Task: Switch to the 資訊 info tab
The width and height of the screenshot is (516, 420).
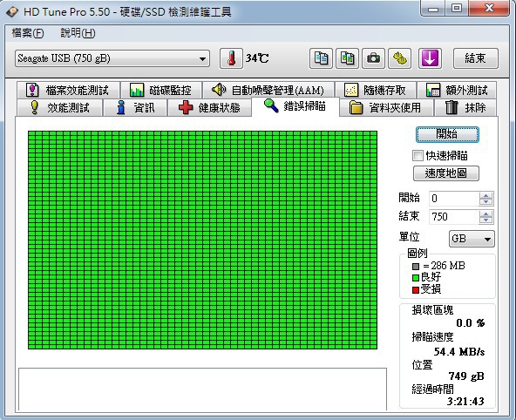Action: click(135, 107)
